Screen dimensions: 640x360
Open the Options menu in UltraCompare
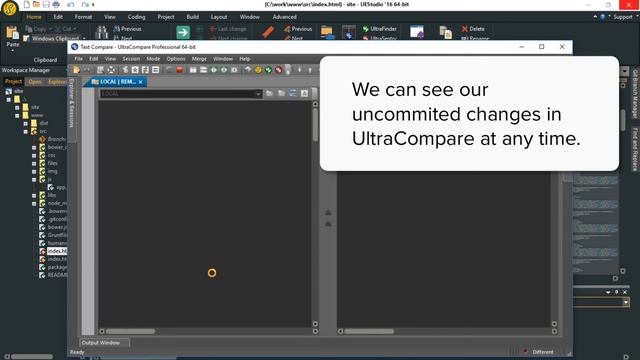(x=176, y=59)
